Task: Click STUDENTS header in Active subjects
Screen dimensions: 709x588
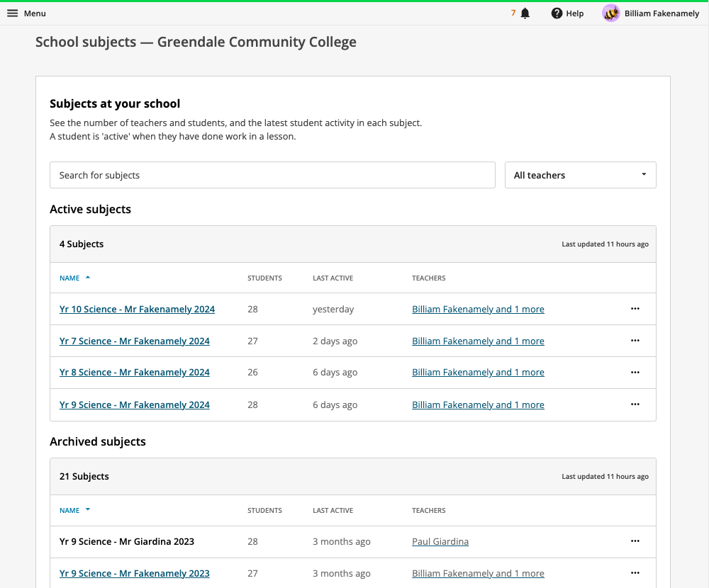Action: [x=264, y=278]
